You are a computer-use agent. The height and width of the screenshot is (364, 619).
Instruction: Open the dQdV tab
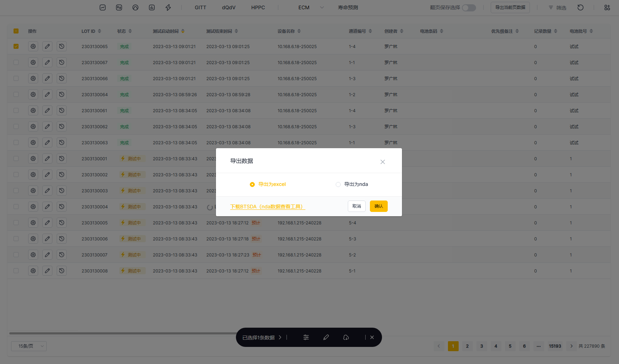click(229, 7)
